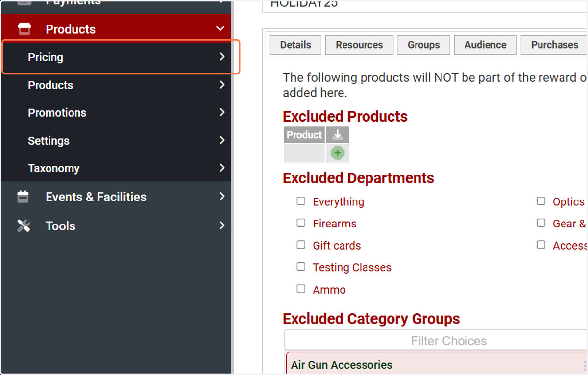Screen dimensions: 588x375
Task: Open the Purchases tab
Action: (x=554, y=45)
